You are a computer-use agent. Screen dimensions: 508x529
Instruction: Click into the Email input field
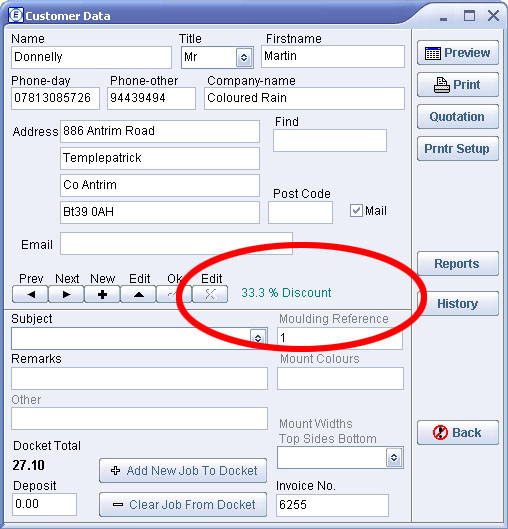pyautogui.click(x=176, y=243)
